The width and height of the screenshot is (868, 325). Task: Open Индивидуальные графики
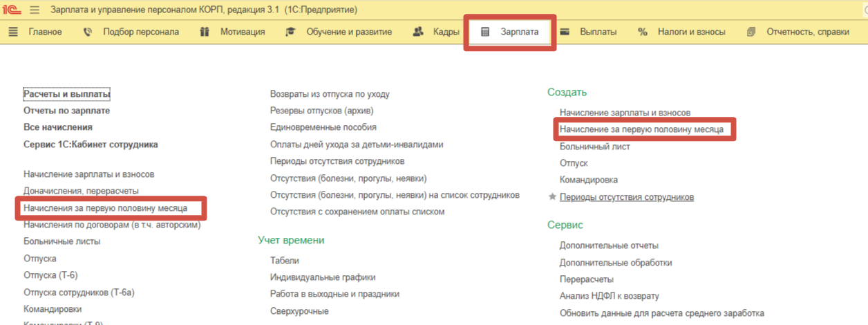(323, 277)
